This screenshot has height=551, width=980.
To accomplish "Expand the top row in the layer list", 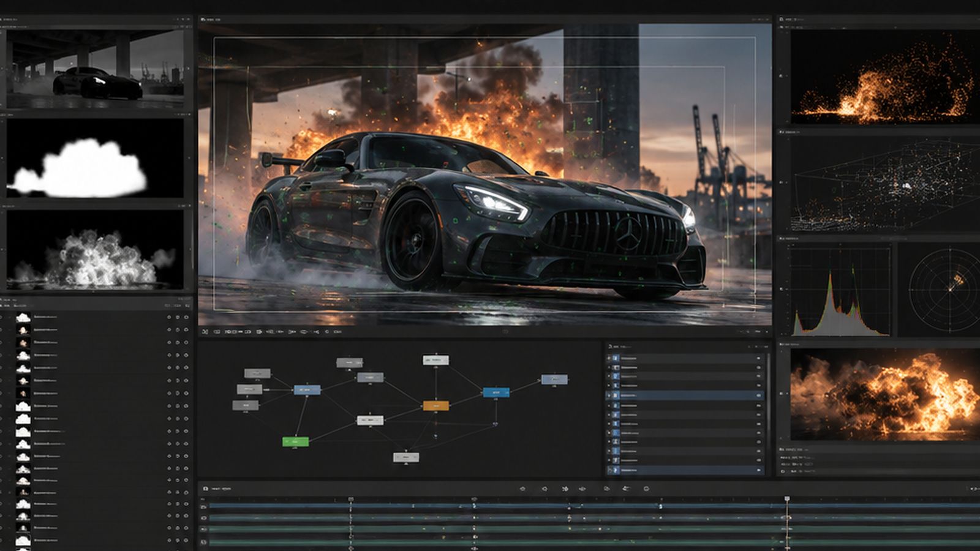I will click(609, 358).
